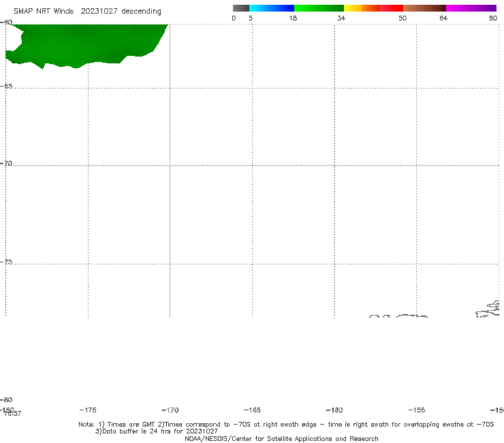Screen dimensions: 504x443
Task: Select the yellow-to-red 34–50 colorbar segment
Action: coord(373,8)
